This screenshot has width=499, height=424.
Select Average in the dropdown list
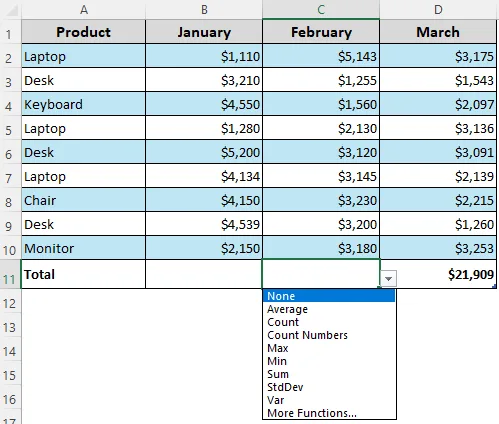point(287,309)
